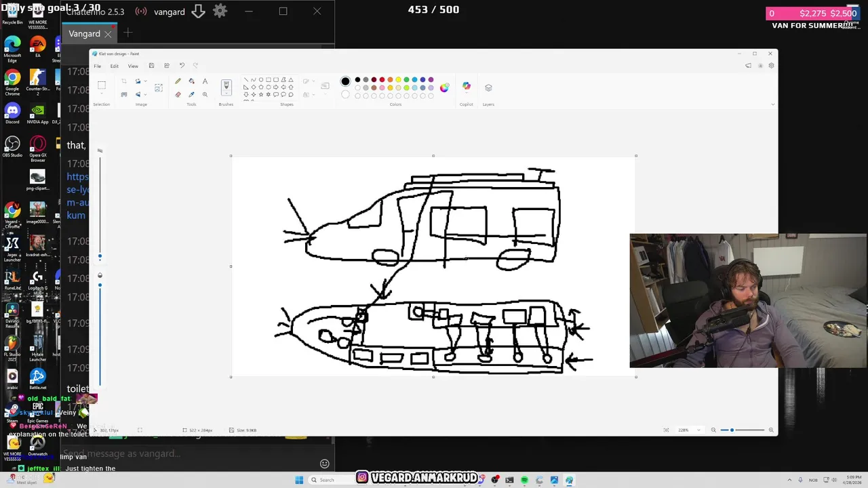Viewport: 868px width, 488px height.
Task: Click the zoom in magnifier in status bar
Action: point(771,430)
